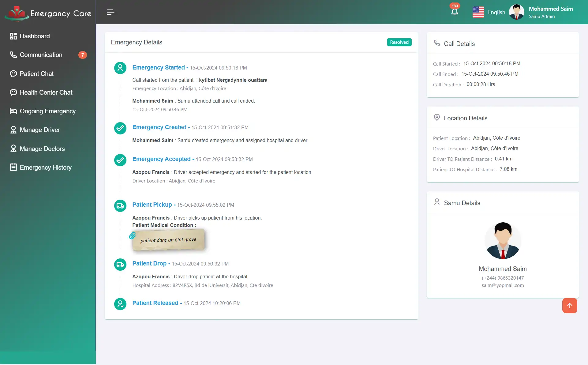This screenshot has width=588, height=365.
Task: Click the scroll-to-top arrow button
Action: tap(569, 306)
